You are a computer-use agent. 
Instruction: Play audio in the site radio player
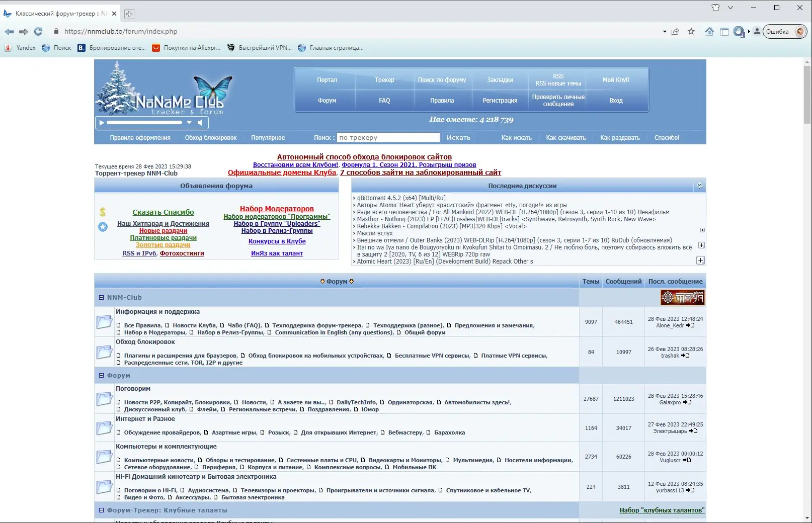(x=102, y=122)
